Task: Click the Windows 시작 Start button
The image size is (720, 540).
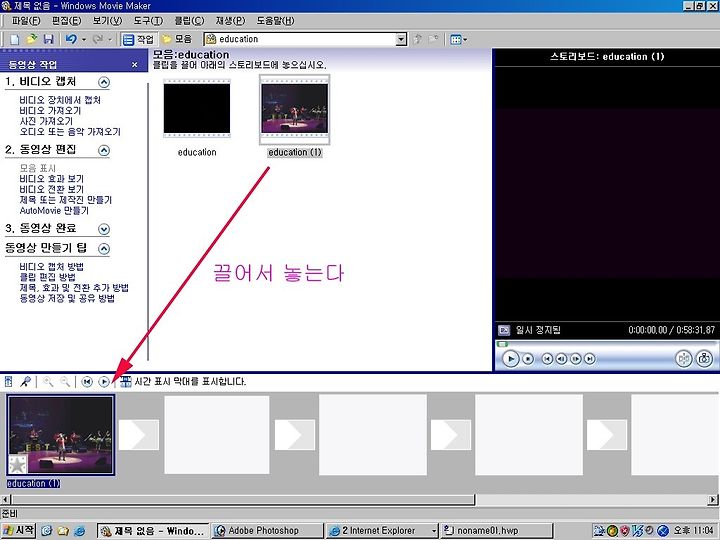Action: coord(19,531)
